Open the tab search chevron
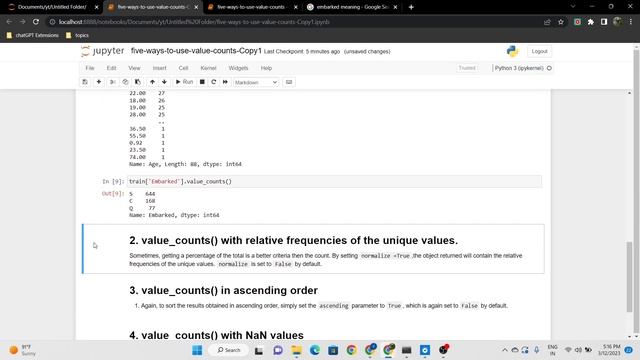The image size is (640, 360). (573, 7)
